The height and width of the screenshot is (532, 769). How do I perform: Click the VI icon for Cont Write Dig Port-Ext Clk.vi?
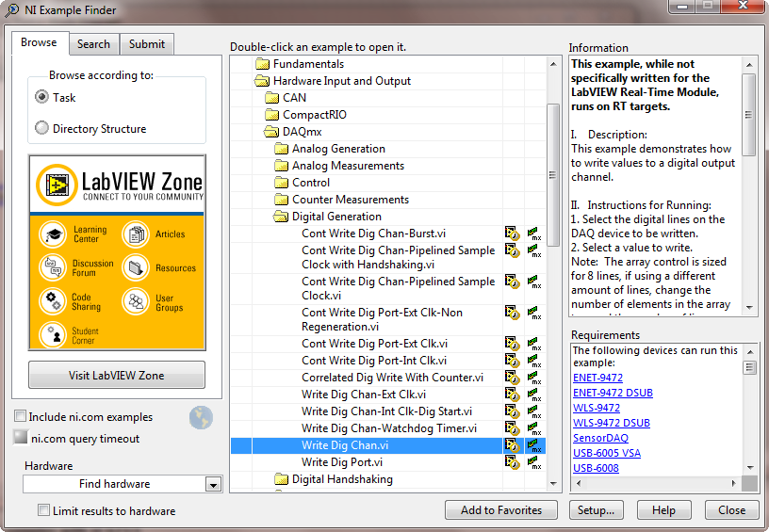pyautogui.click(x=512, y=344)
